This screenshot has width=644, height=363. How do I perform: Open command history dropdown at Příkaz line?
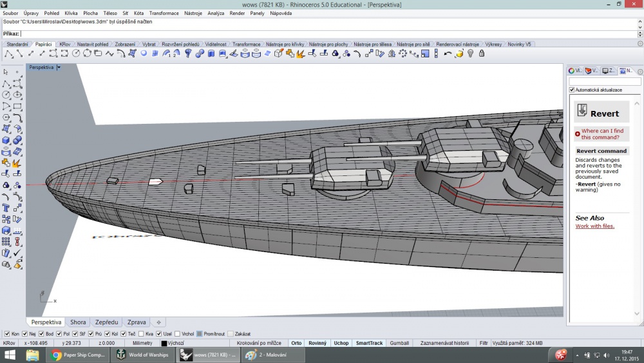[640, 34]
